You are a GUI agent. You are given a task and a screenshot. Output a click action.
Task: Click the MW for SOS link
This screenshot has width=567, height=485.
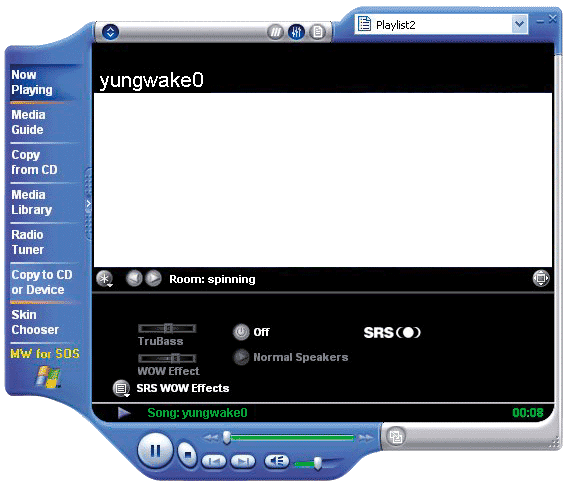point(45,353)
